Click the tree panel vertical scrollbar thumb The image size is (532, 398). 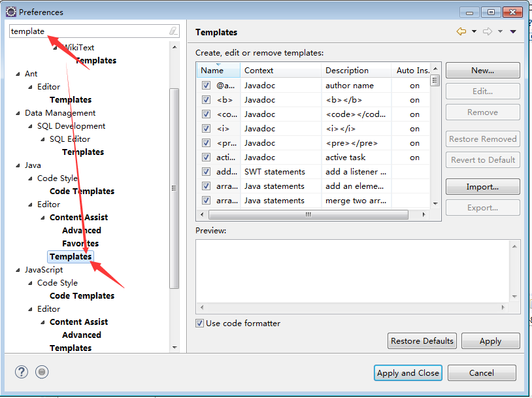pyautogui.click(x=174, y=188)
